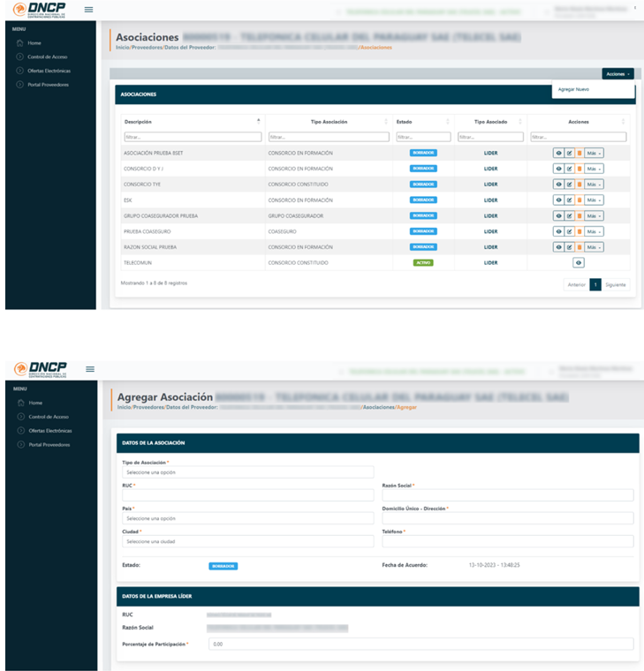Expand the País select field

point(247,518)
